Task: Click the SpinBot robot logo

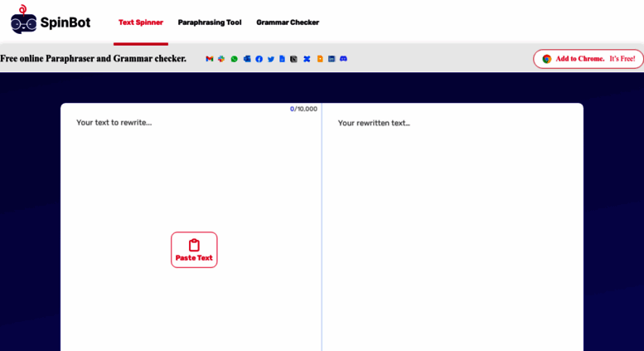Action: (23, 19)
